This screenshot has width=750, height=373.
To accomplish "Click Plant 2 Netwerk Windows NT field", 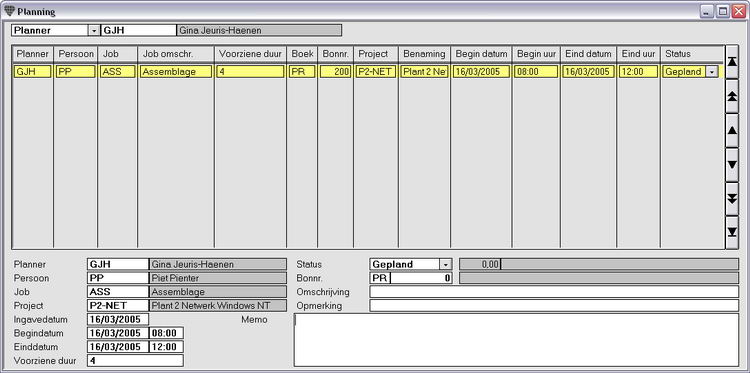I will (x=218, y=306).
